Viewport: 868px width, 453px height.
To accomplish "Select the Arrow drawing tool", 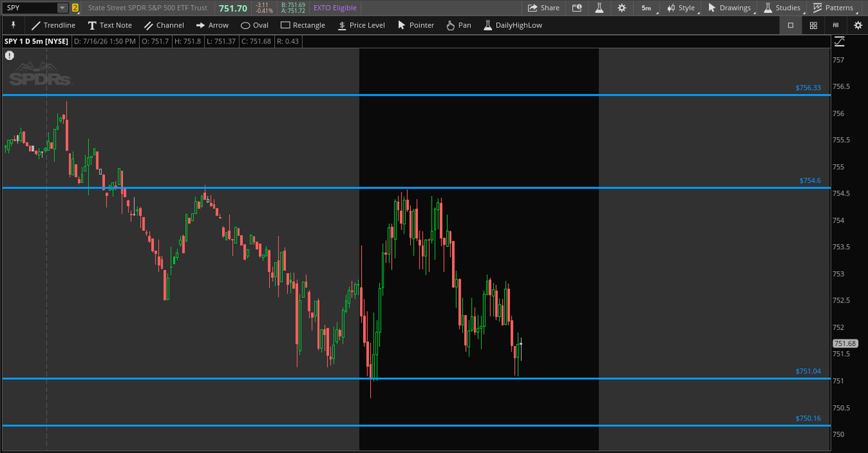I will pyautogui.click(x=212, y=25).
